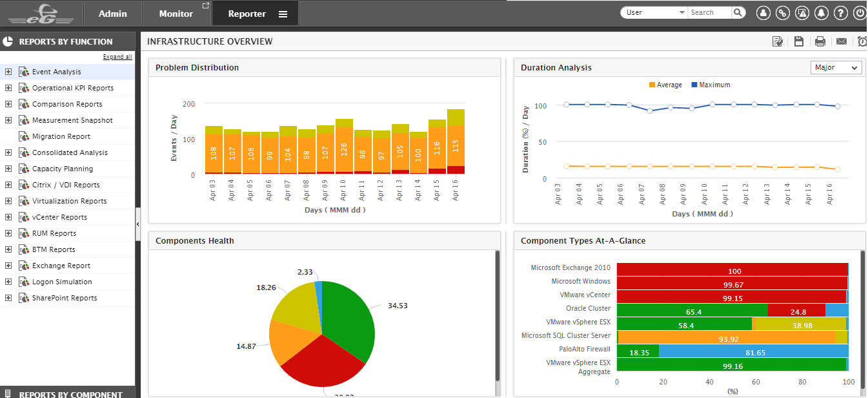Click the Monitor external link icon
The height and width of the screenshot is (398, 868).
click(206, 6)
